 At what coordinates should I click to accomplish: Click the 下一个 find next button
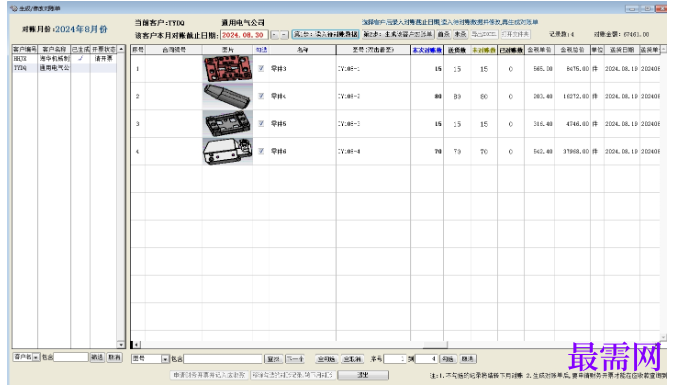pos(295,359)
